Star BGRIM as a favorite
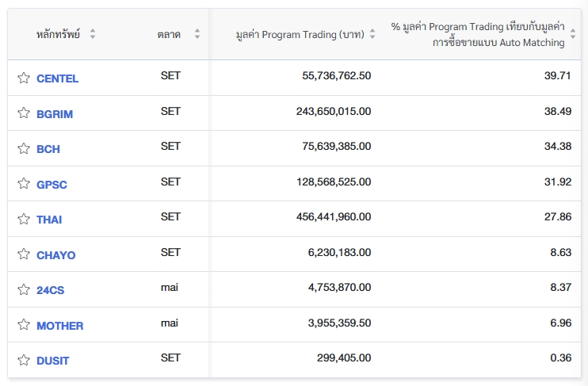588x386 pixels. (x=24, y=113)
